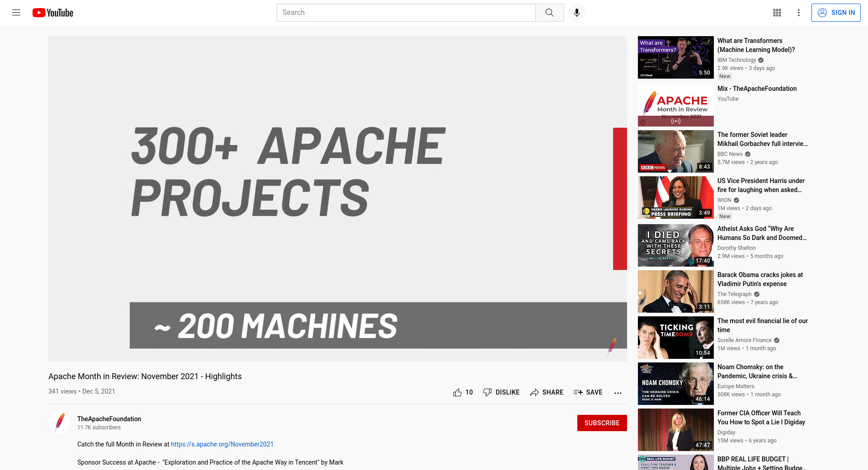The image size is (868, 470).
Task: Visit Digiday channel name
Action: [726, 432]
